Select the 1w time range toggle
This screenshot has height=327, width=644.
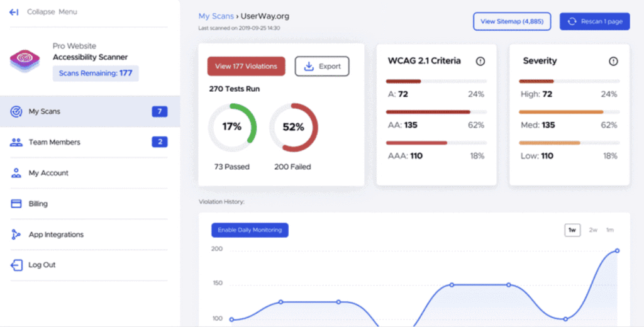(572, 230)
